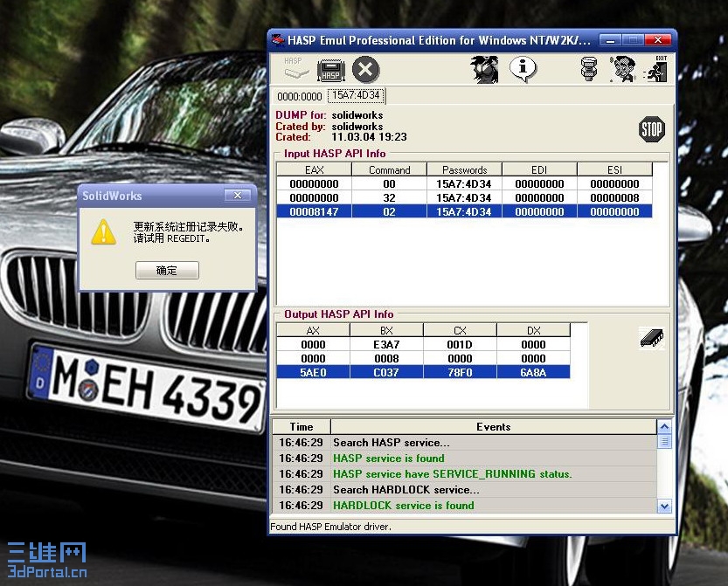
Task: Click the Command column header
Action: coord(390,169)
